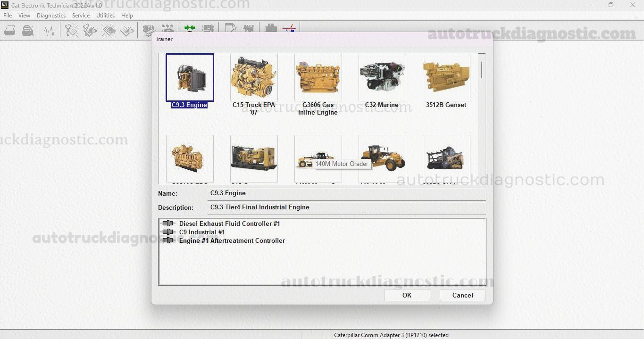Open the Help menu
This screenshot has height=339, width=644.
point(127,16)
